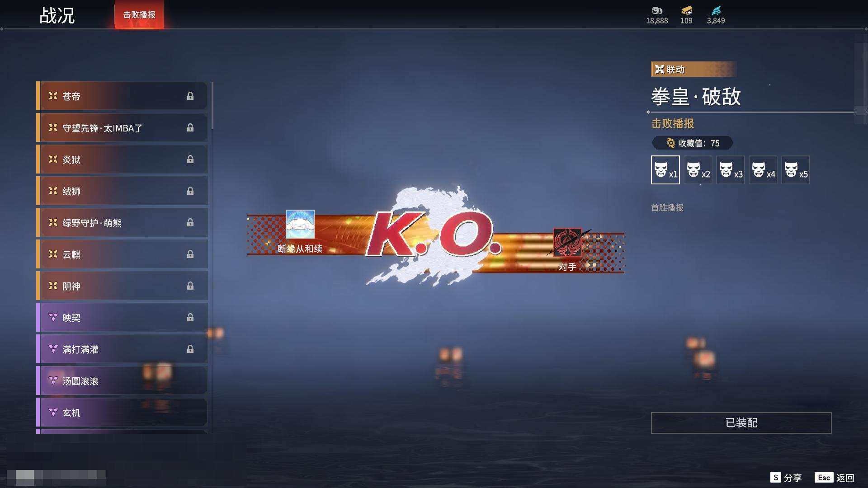This screenshot has height=488, width=868.
Task: Click the purple emblem icon beside 映契
Action: click(x=52, y=317)
